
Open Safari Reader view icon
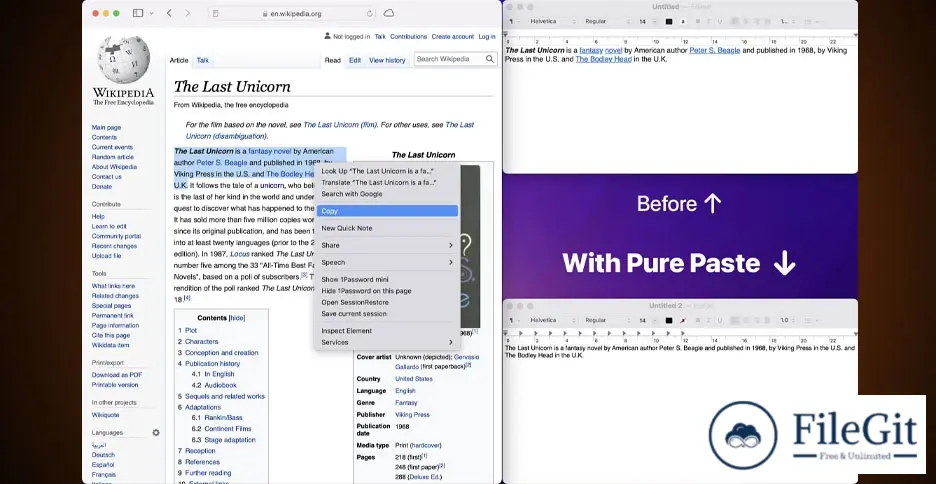(x=216, y=13)
